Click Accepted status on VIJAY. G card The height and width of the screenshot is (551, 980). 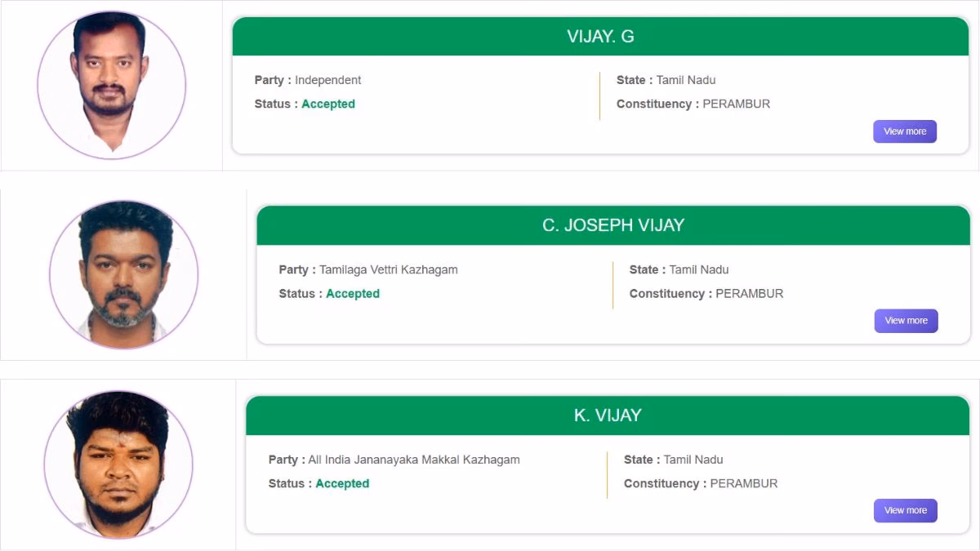coord(327,104)
